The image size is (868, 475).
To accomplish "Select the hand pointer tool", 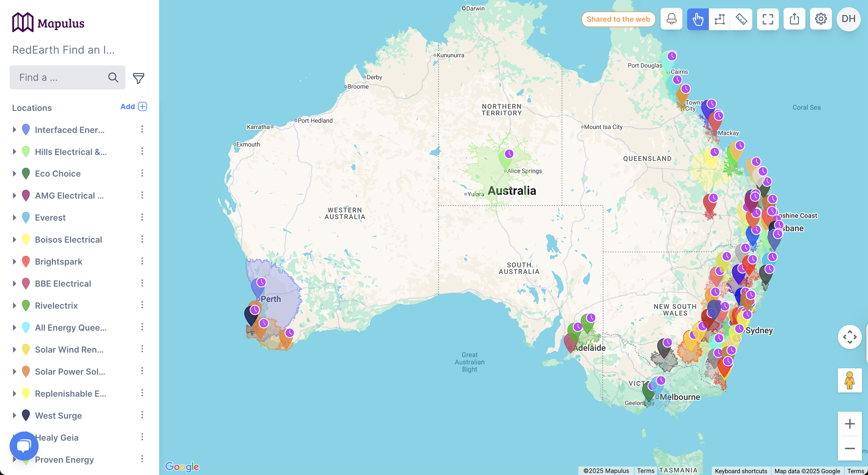I will pos(698,19).
